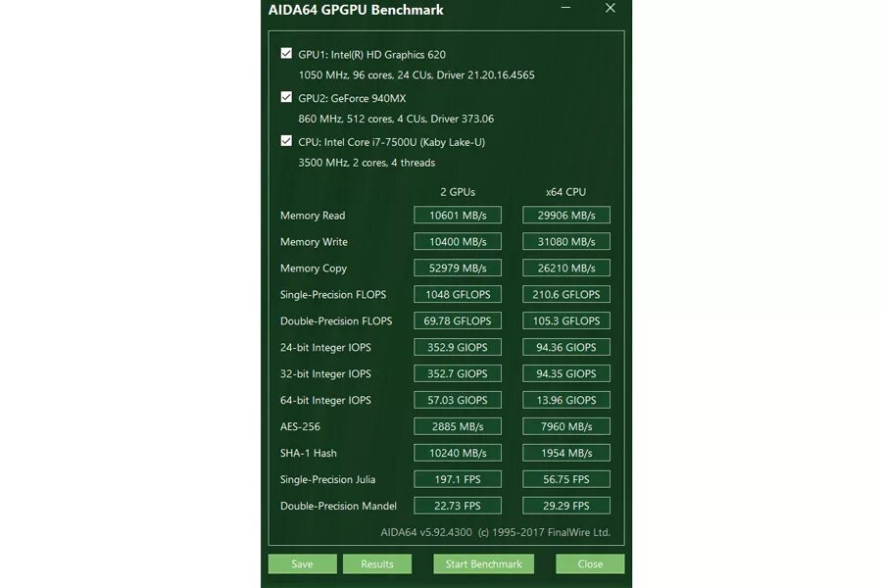Viewport: 882px width, 588px height.
Task: Click the 13.96 GIOPS CPU result
Action: [x=565, y=400]
